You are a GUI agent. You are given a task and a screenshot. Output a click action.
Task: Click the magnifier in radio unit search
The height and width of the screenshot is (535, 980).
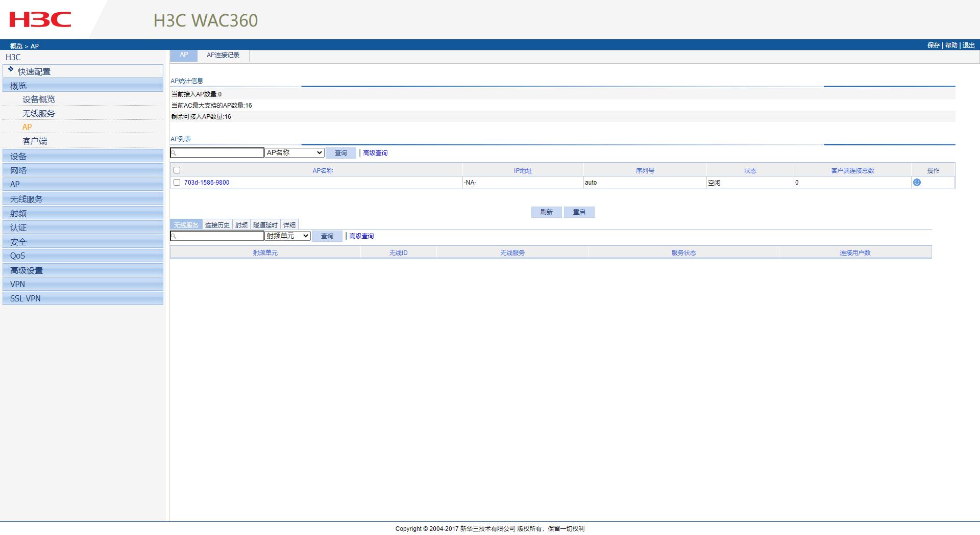174,236
